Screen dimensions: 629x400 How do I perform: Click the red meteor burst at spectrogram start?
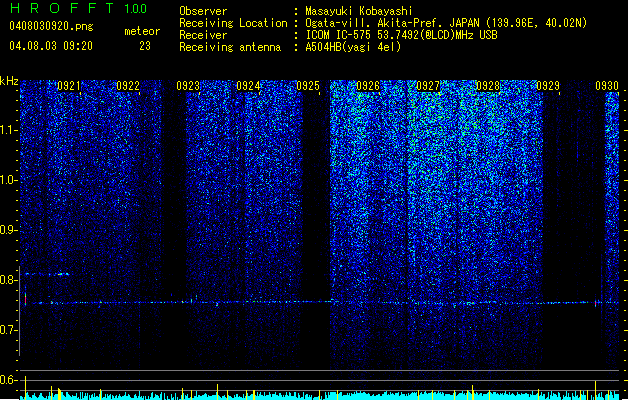pos(26,299)
